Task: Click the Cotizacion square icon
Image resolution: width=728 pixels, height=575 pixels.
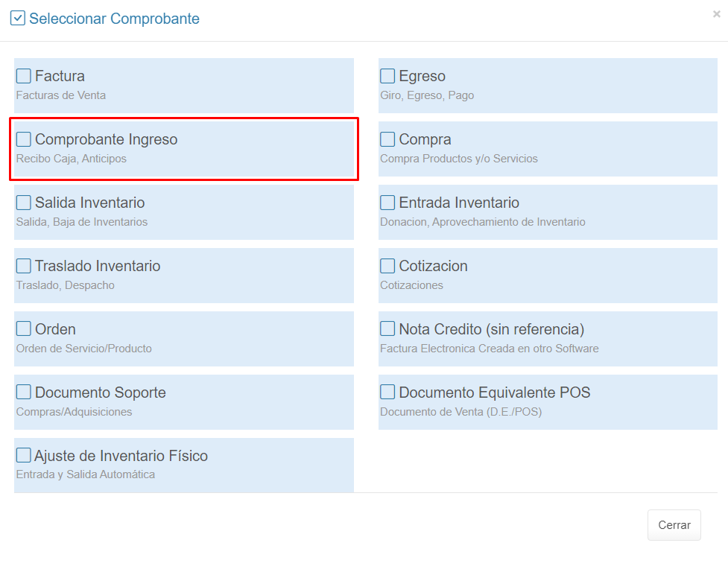Action: (387, 266)
